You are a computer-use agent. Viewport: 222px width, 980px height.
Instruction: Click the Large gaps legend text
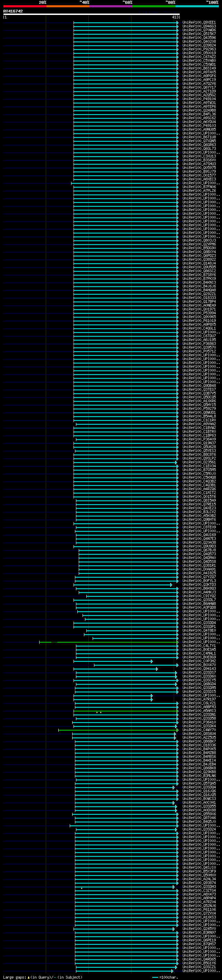pos(43,977)
